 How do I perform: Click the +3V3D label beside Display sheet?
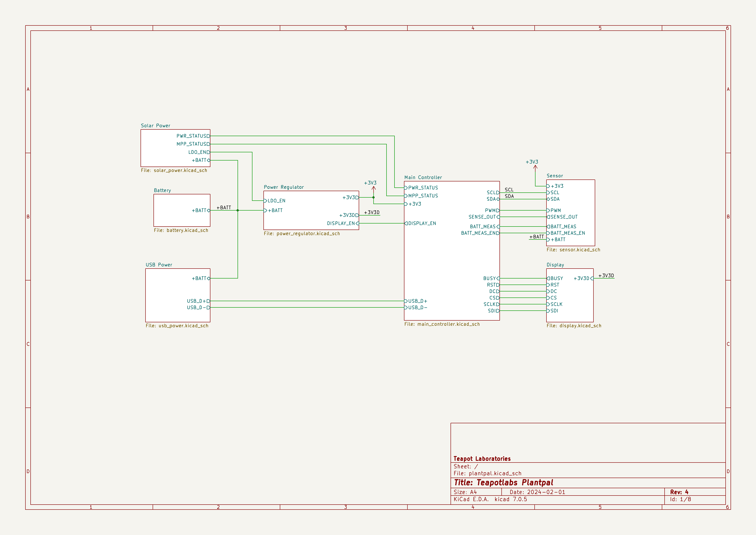click(606, 276)
